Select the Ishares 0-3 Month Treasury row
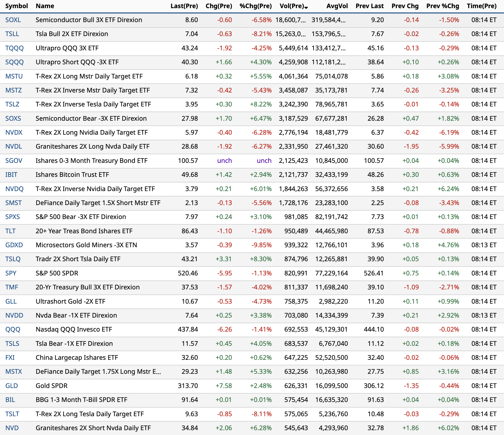 [x=91, y=161]
